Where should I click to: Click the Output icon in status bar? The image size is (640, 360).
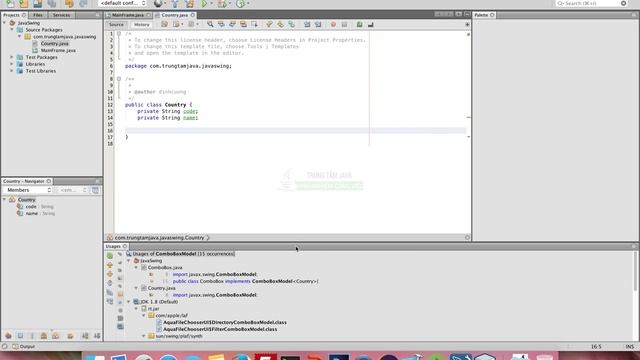pyautogui.click(x=16, y=347)
